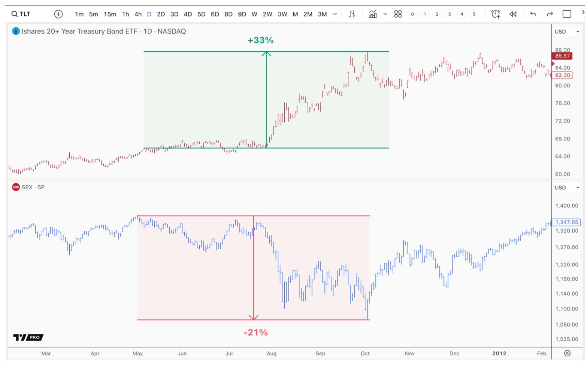This screenshot has width=588, height=365.
Task: Undo the last chart action
Action: pyautogui.click(x=533, y=14)
